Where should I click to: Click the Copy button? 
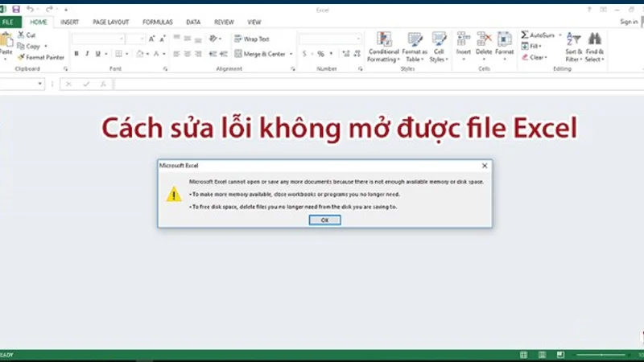(29, 47)
